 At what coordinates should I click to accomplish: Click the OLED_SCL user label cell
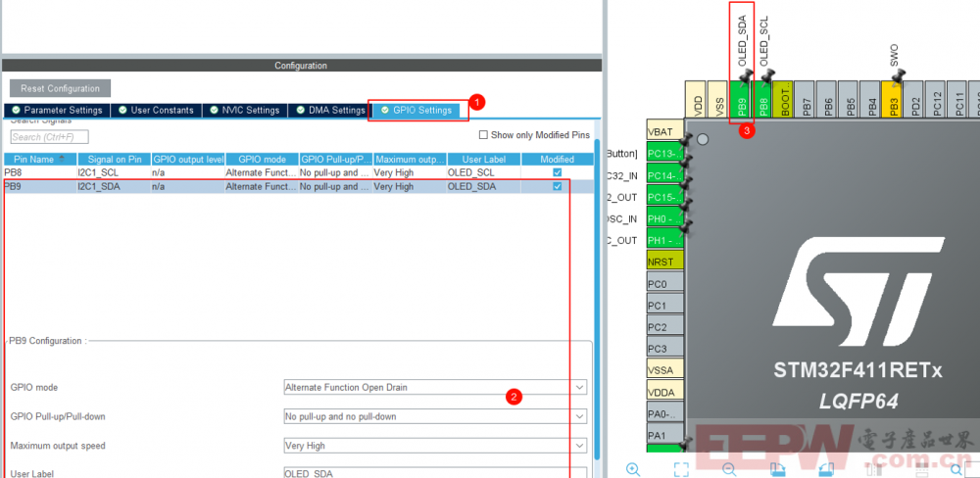[484, 172]
